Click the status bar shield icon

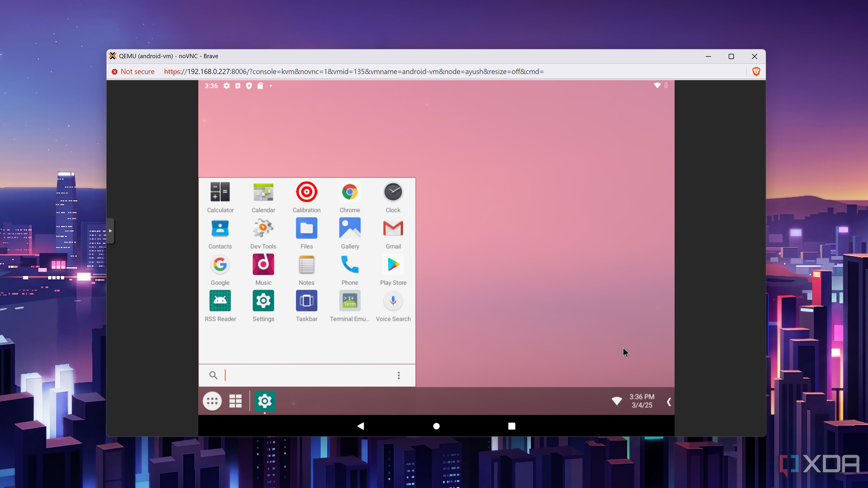249,86
